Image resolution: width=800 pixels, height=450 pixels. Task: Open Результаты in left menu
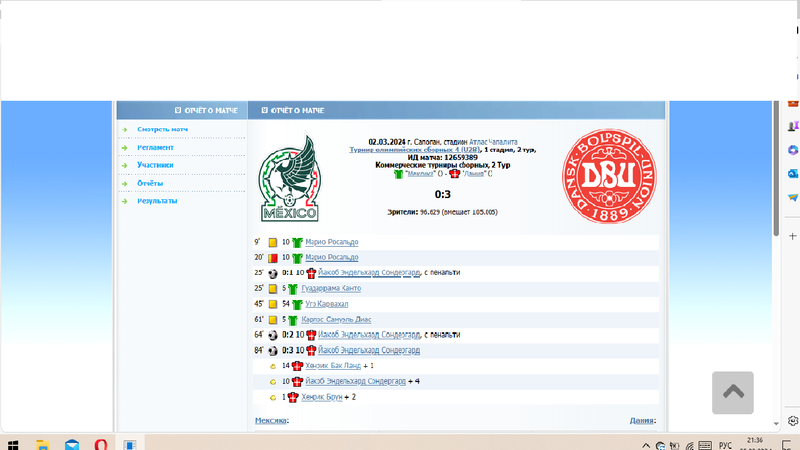(x=157, y=201)
